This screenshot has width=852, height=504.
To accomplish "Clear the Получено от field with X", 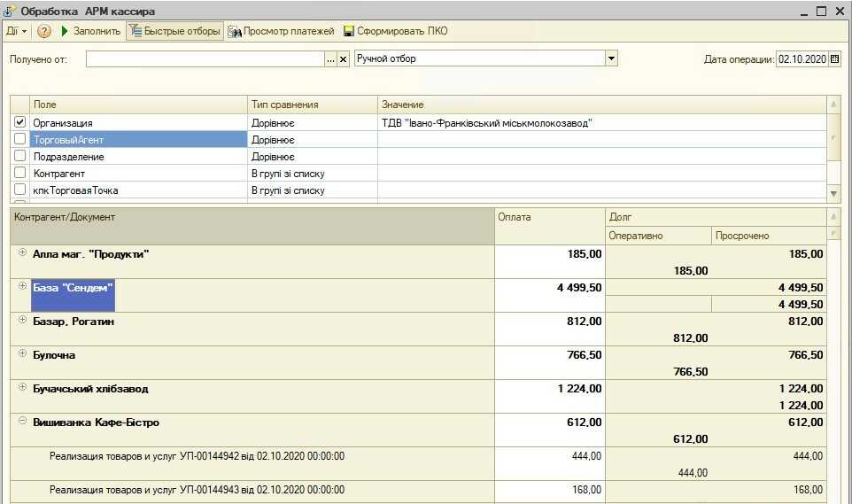I will (x=344, y=59).
